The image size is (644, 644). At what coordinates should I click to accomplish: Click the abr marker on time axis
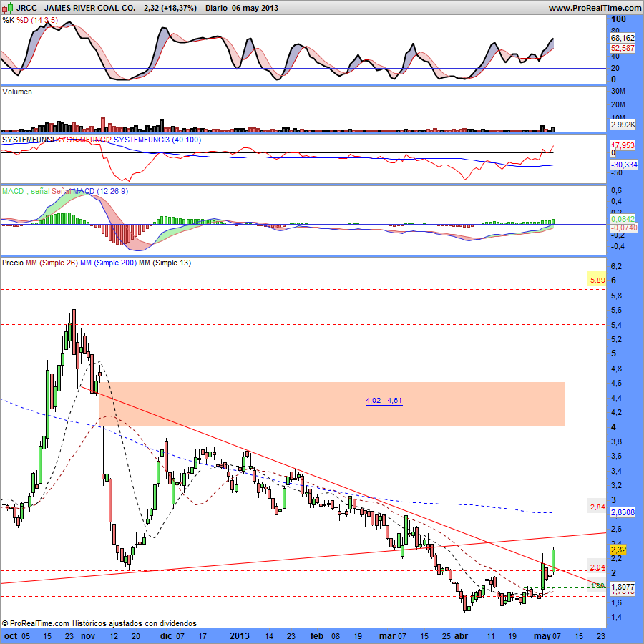pyautogui.click(x=461, y=636)
